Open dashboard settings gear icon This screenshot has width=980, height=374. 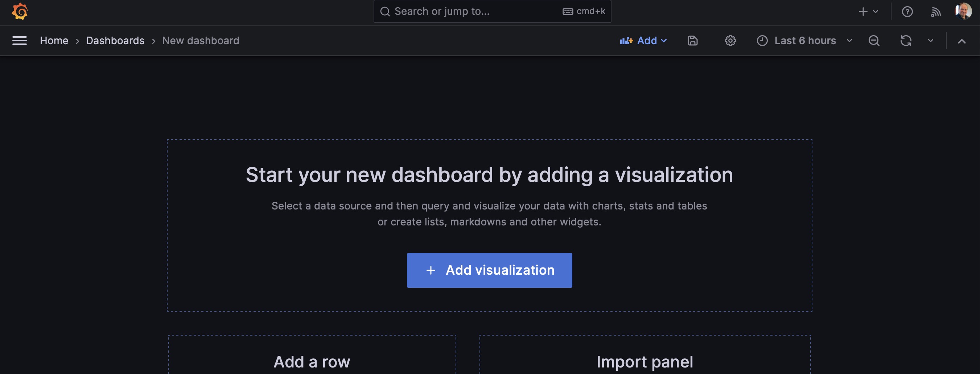pyautogui.click(x=730, y=41)
